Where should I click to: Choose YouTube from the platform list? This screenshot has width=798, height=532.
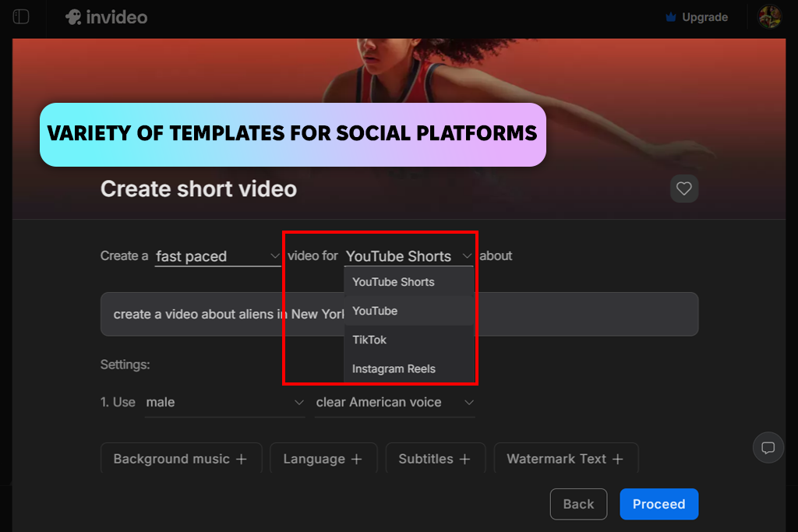click(x=409, y=311)
